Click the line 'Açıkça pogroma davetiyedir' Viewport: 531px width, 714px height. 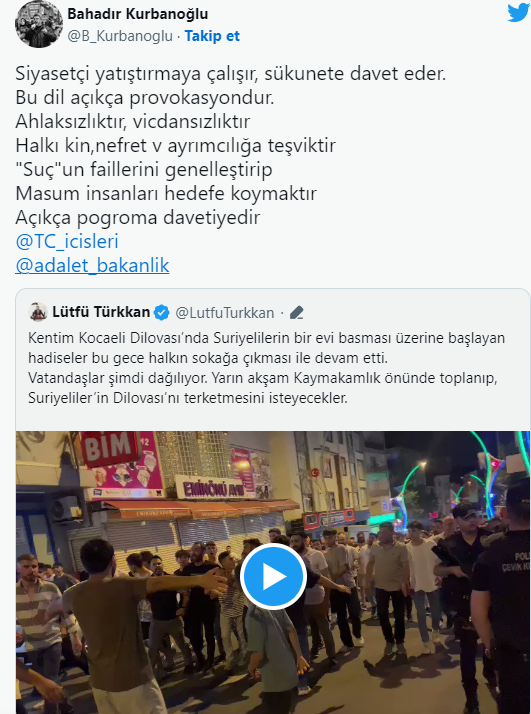[138, 218]
